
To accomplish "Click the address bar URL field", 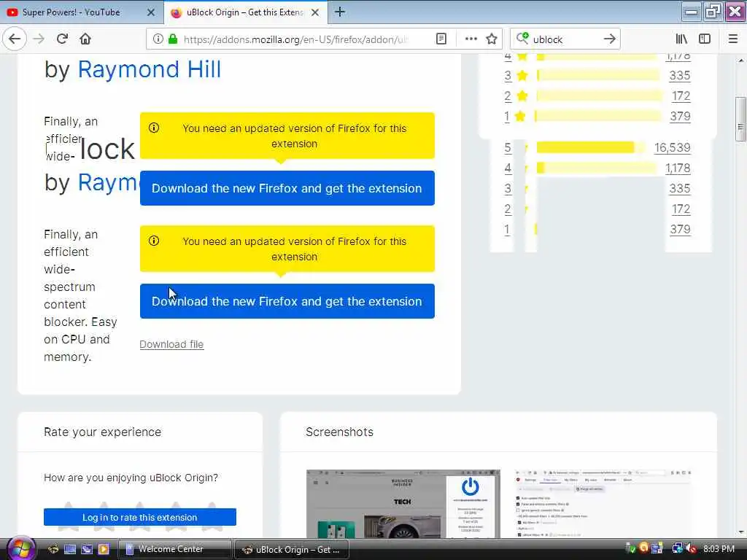I will [295, 39].
